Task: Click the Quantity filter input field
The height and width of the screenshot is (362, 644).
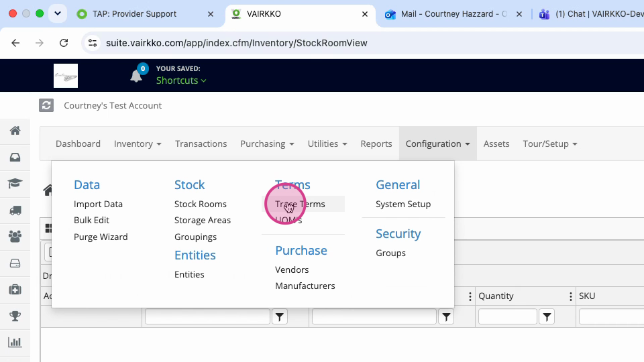Action: pos(508,316)
